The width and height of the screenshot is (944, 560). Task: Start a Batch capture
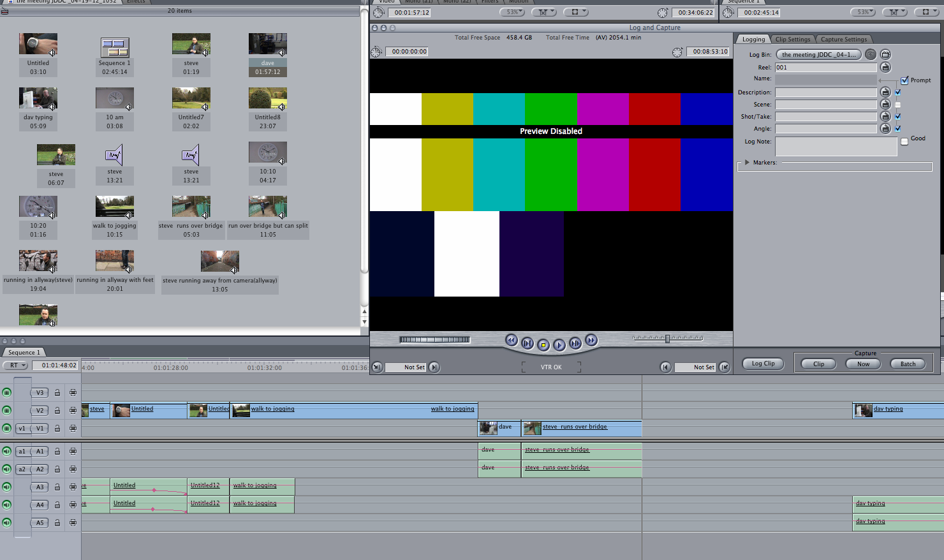pyautogui.click(x=907, y=364)
